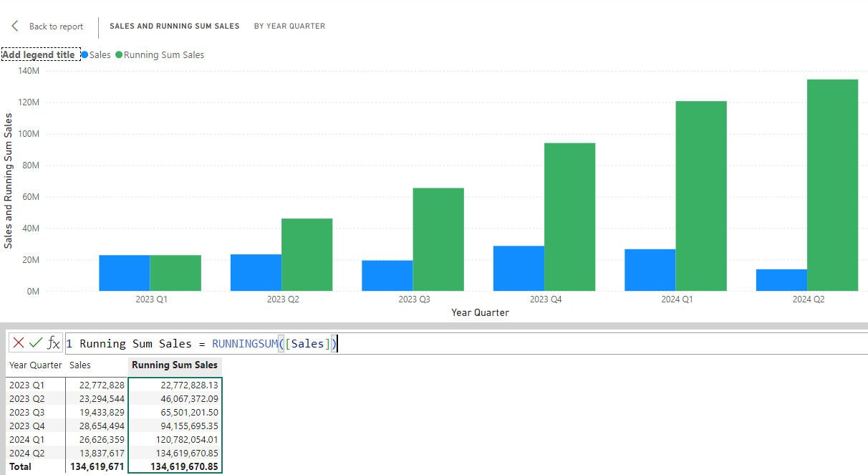
Task: Select the Sales legend label text
Action: click(100, 54)
